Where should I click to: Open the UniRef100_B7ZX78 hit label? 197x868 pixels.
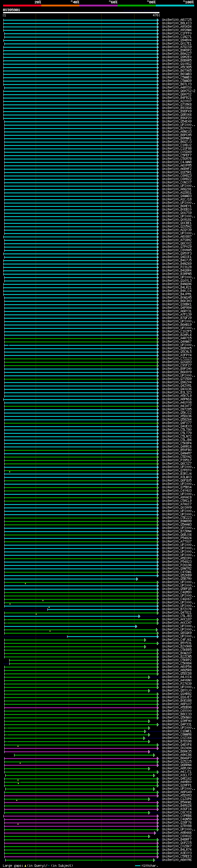[176, 610]
